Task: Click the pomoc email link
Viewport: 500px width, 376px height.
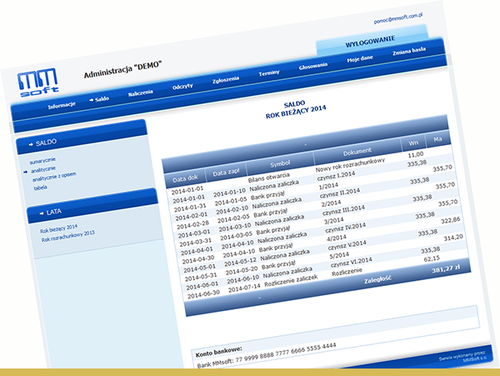Action: [x=398, y=18]
